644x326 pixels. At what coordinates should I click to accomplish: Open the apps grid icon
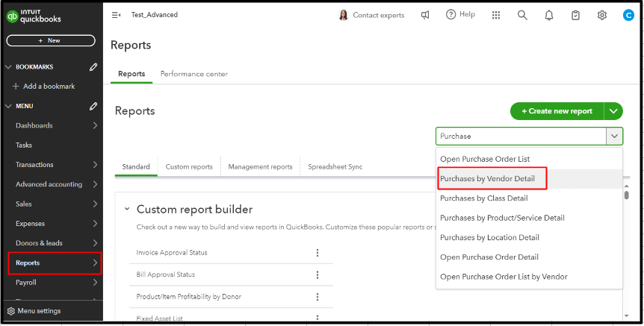point(497,15)
